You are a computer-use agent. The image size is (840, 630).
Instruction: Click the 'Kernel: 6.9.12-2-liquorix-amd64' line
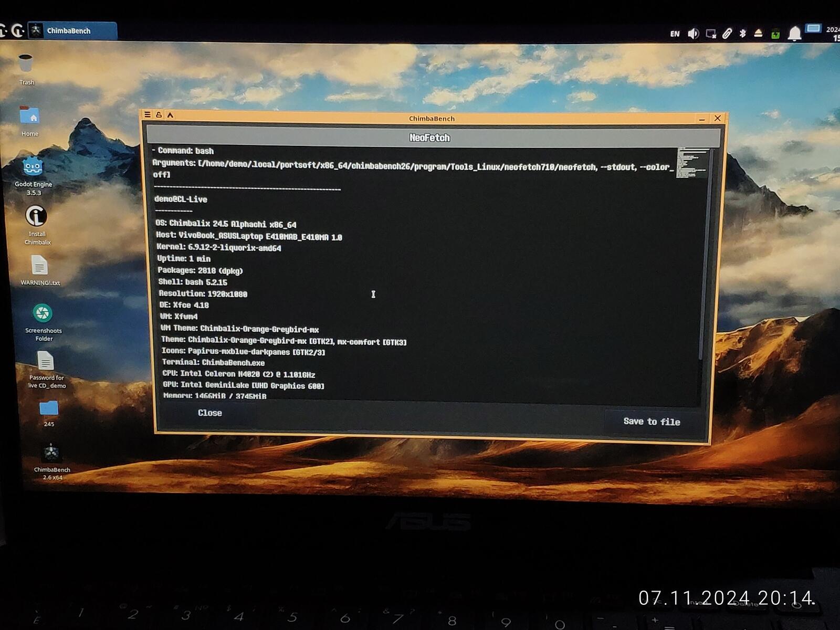pyautogui.click(x=219, y=247)
